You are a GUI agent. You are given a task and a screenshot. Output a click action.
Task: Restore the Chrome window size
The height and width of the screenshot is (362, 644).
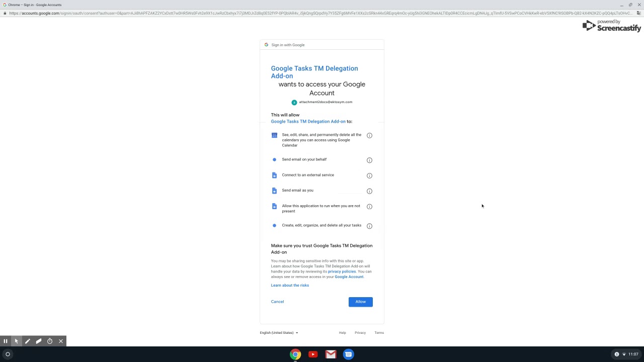click(x=630, y=5)
